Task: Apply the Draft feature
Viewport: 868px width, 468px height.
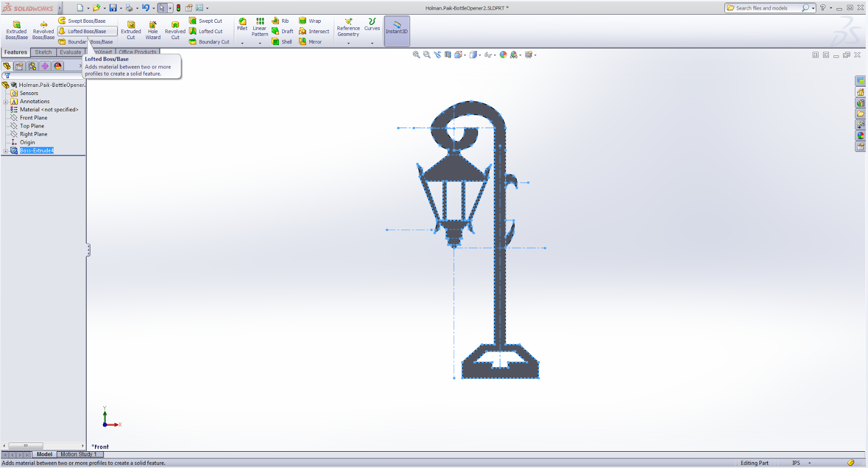Action: 283,31
